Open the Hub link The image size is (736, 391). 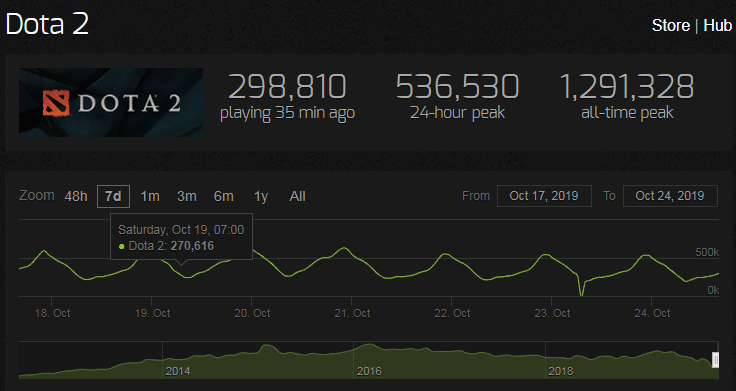pos(717,25)
